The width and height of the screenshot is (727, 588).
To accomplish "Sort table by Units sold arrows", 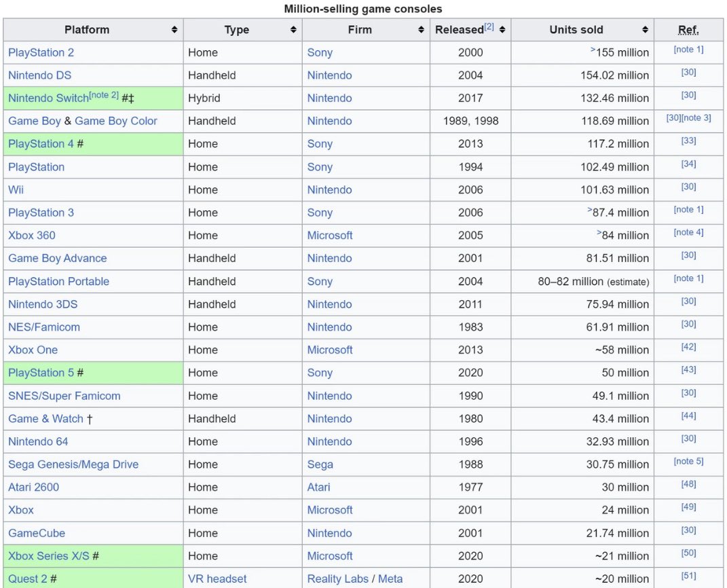I will [645, 30].
